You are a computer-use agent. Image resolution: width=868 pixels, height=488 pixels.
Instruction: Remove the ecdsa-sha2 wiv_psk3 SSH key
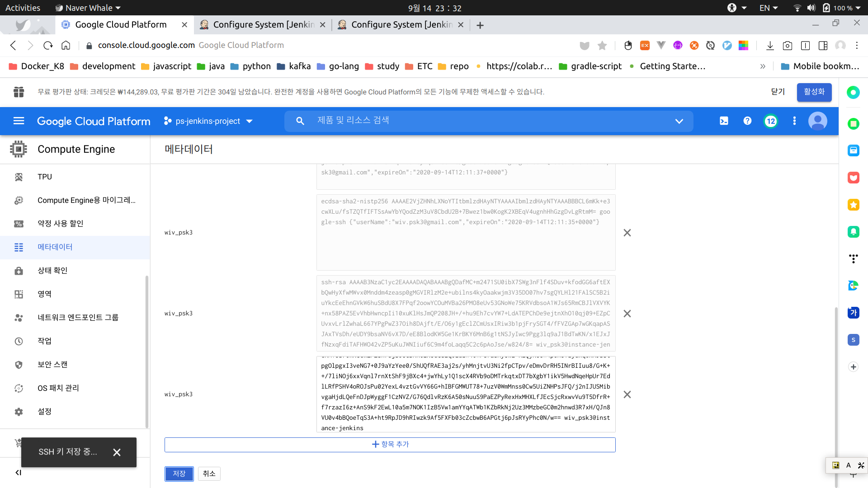(x=627, y=233)
